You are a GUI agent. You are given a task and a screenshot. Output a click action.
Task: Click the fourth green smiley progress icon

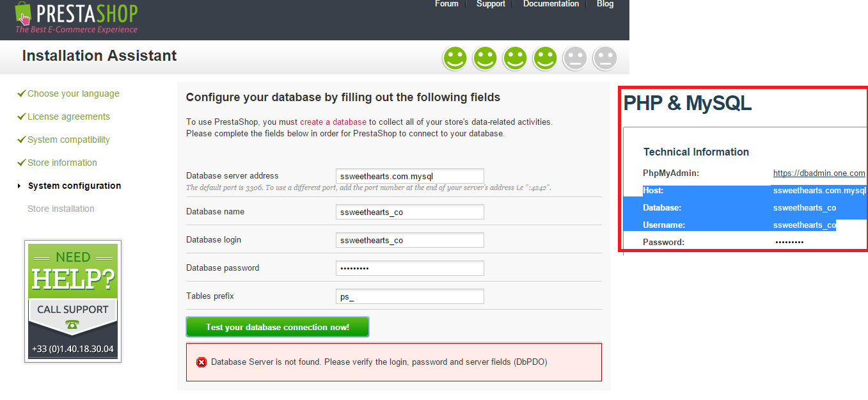[x=545, y=58]
